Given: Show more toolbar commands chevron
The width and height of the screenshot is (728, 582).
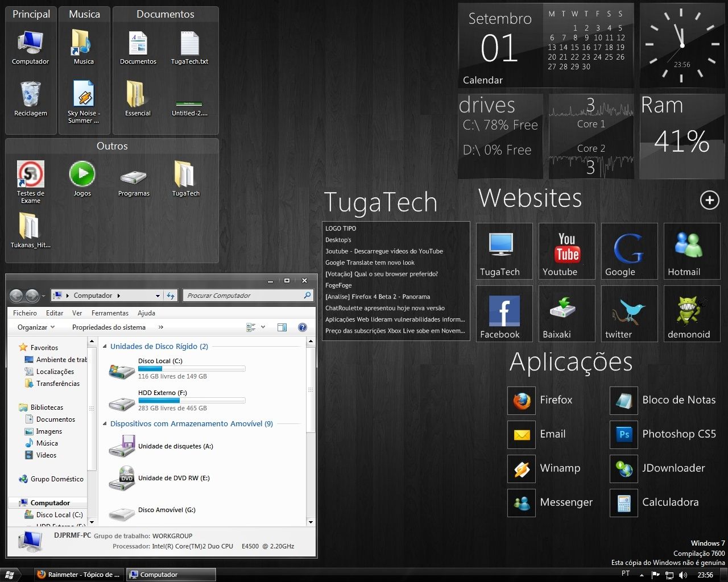Looking at the screenshot, I should click(161, 327).
